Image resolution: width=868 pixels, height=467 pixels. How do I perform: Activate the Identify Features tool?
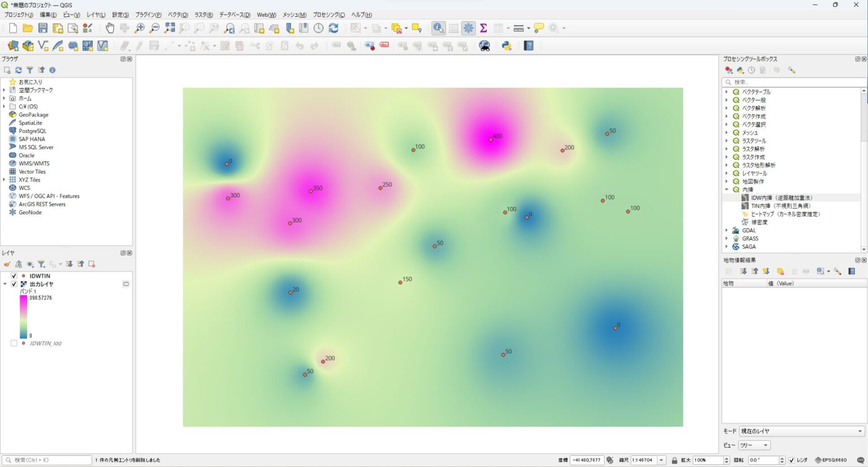[439, 28]
